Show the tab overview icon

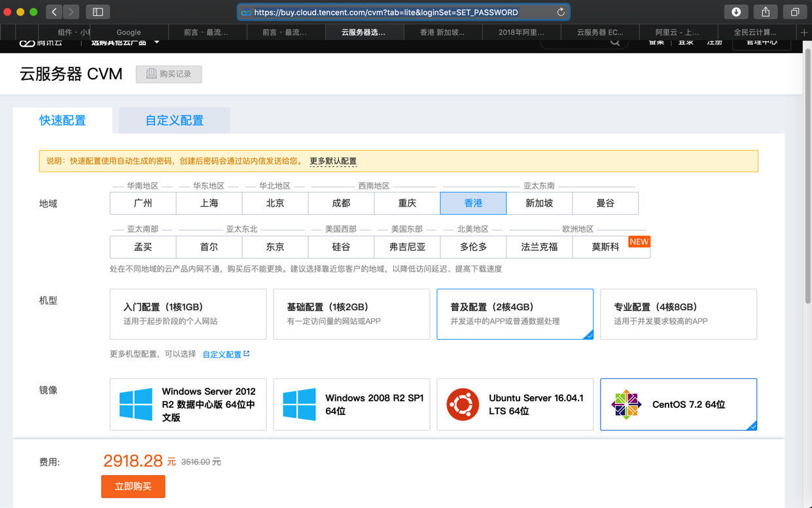point(795,12)
